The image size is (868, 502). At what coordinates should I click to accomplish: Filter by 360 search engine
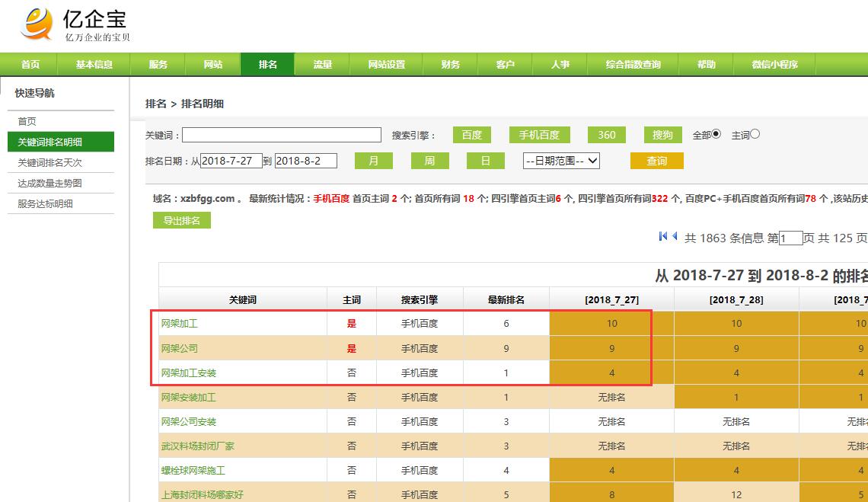[606, 135]
